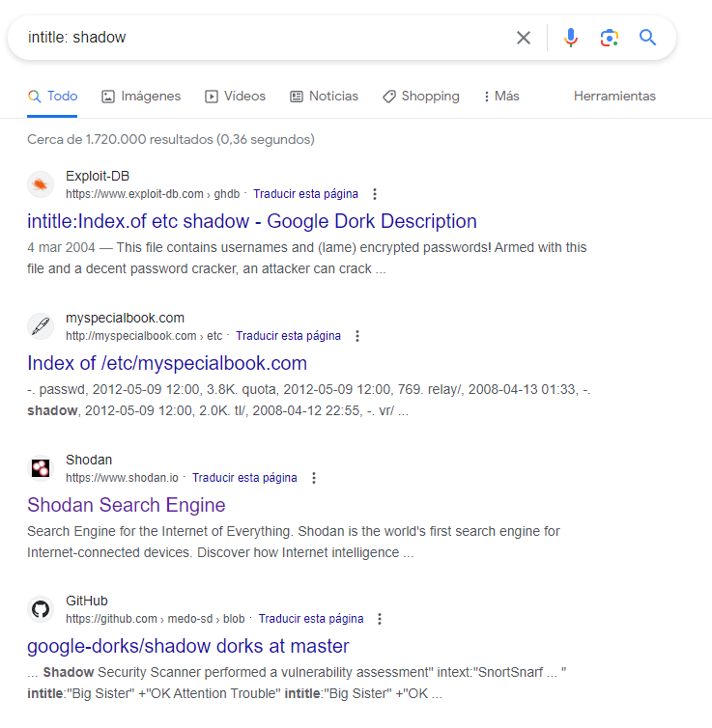Click 'Traducir esta página' for GitHub result
This screenshot has width=712, height=728.
pyautogui.click(x=311, y=619)
